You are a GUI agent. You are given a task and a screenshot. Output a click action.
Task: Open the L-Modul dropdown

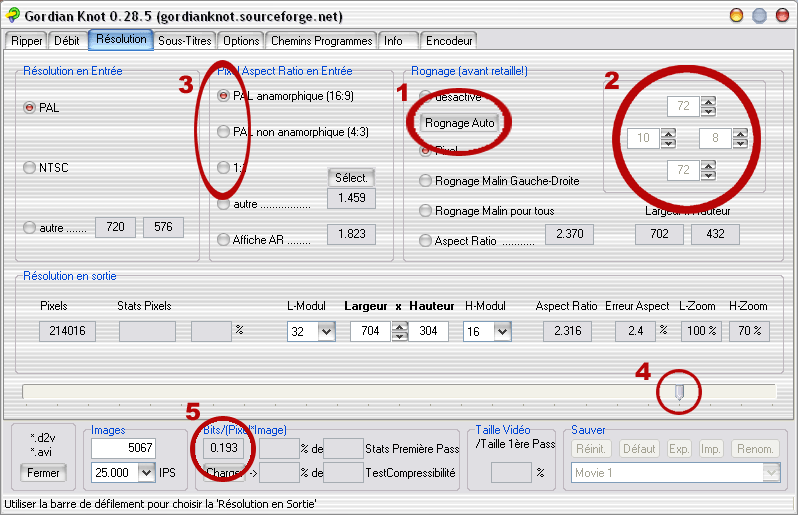point(326,331)
